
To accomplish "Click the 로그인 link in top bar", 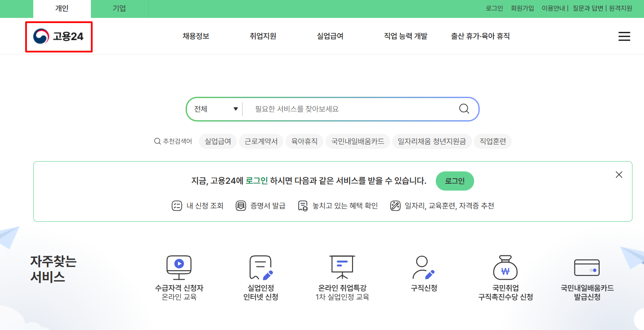I will (x=494, y=8).
